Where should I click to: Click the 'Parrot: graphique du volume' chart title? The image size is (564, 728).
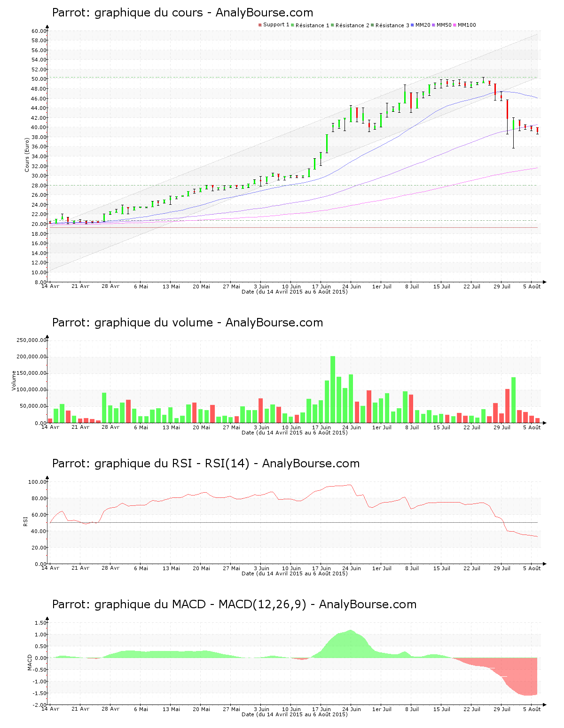(x=188, y=323)
